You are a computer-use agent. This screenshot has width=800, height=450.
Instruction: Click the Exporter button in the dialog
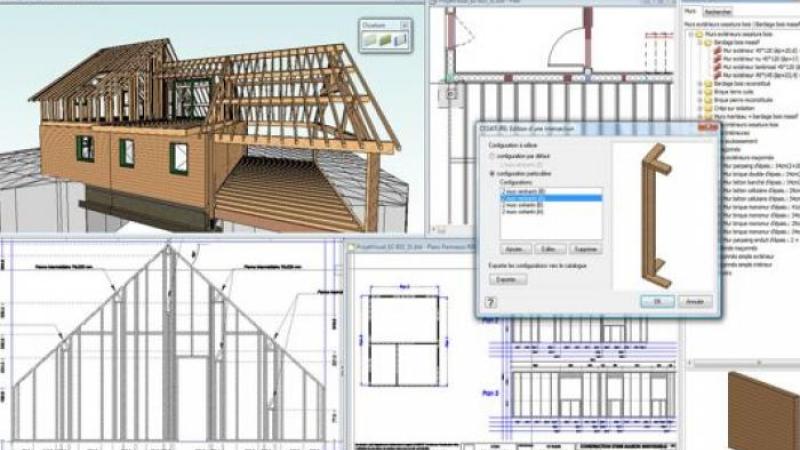(507, 280)
